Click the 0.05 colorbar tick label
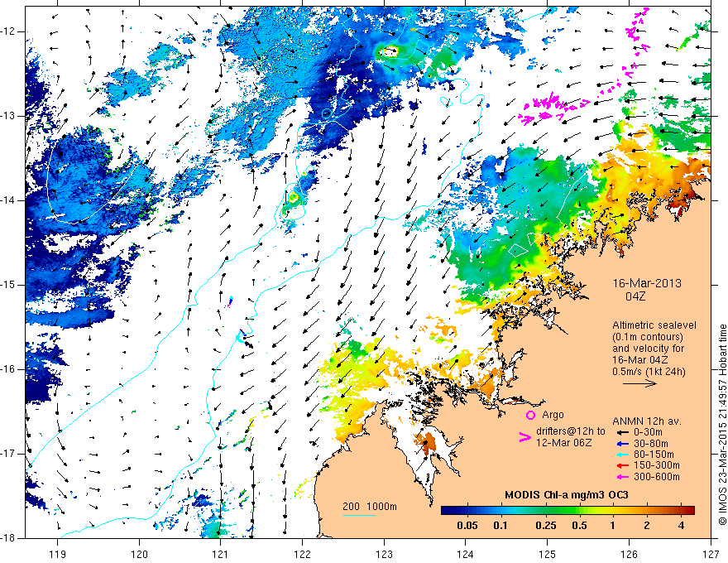The image size is (728, 563). tap(467, 526)
